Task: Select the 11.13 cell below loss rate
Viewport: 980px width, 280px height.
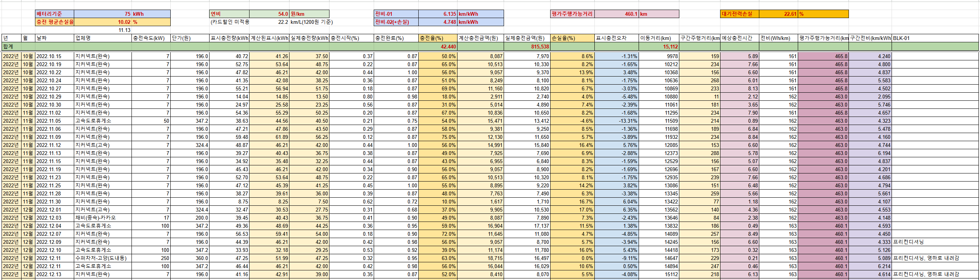Action: pyautogui.click(x=103, y=30)
